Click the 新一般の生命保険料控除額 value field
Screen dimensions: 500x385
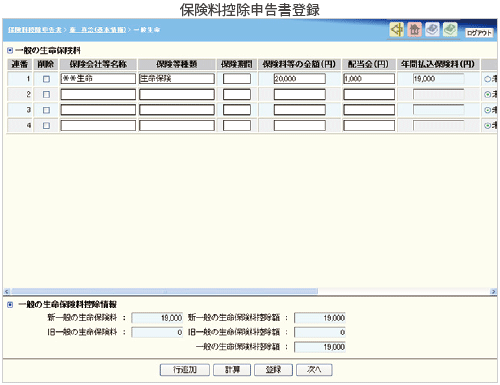pos(320,318)
